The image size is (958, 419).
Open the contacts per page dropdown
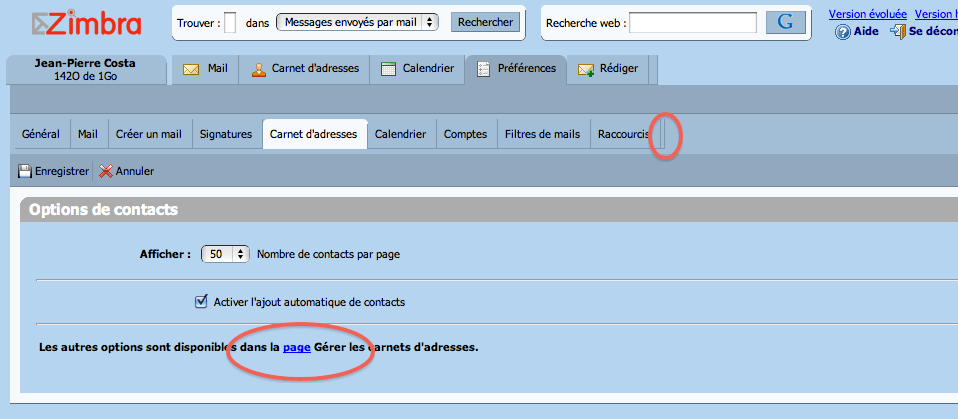tap(225, 254)
